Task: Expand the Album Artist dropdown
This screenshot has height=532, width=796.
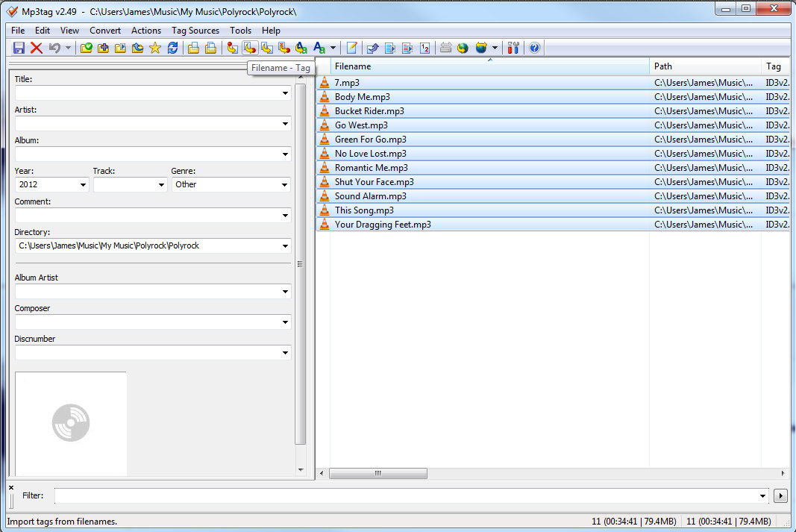Action: (x=285, y=292)
